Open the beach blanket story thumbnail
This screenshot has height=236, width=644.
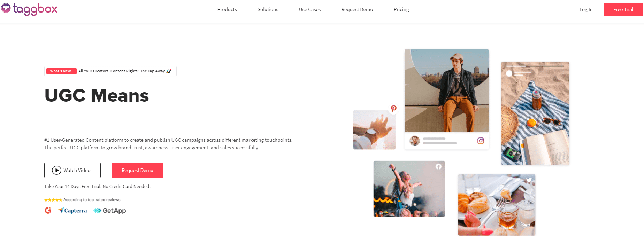pos(535,113)
